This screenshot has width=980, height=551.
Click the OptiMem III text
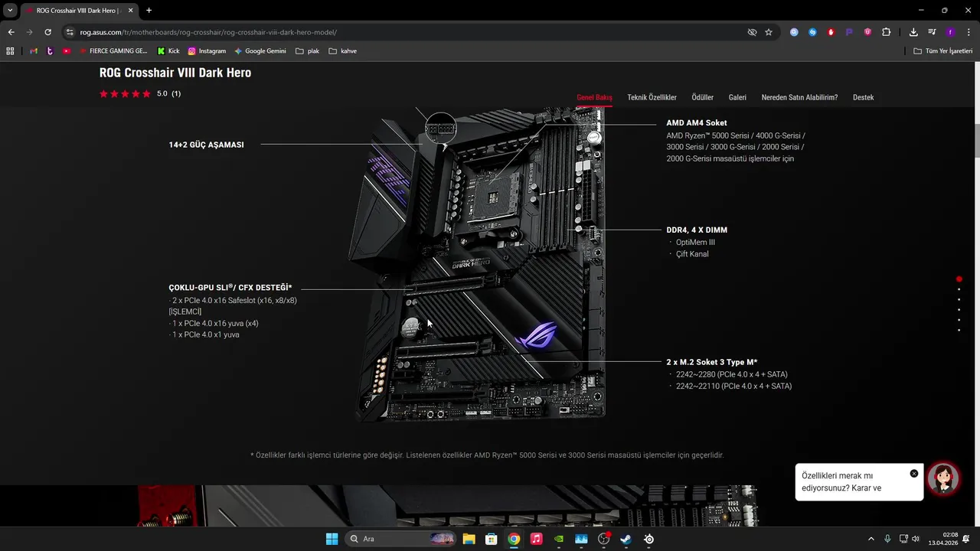695,242
